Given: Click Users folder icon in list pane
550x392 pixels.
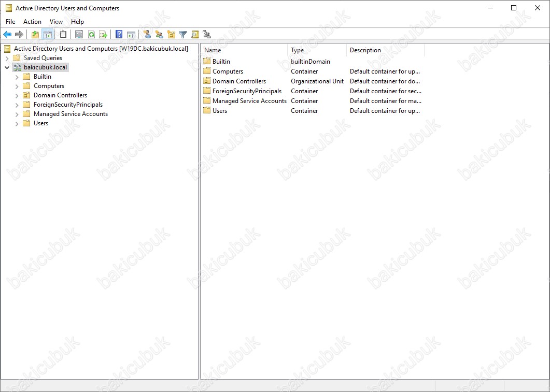Looking at the screenshot, I should [x=207, y=110].
